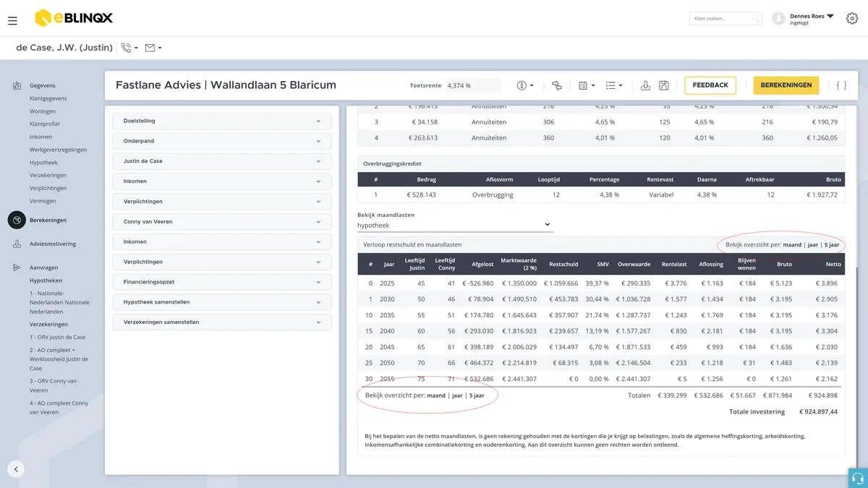Click the download icon in toolbar
Viewport: 868px width, 488px height.
click(646, 85)
